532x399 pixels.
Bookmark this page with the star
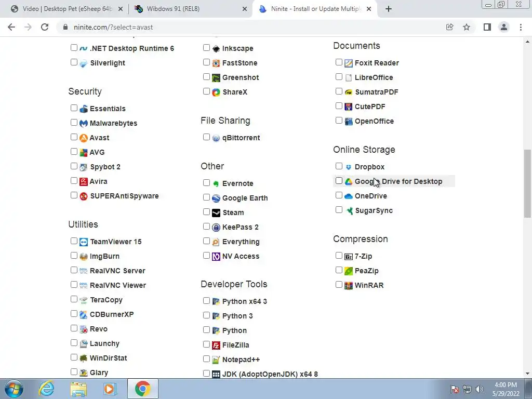point(467,27)
